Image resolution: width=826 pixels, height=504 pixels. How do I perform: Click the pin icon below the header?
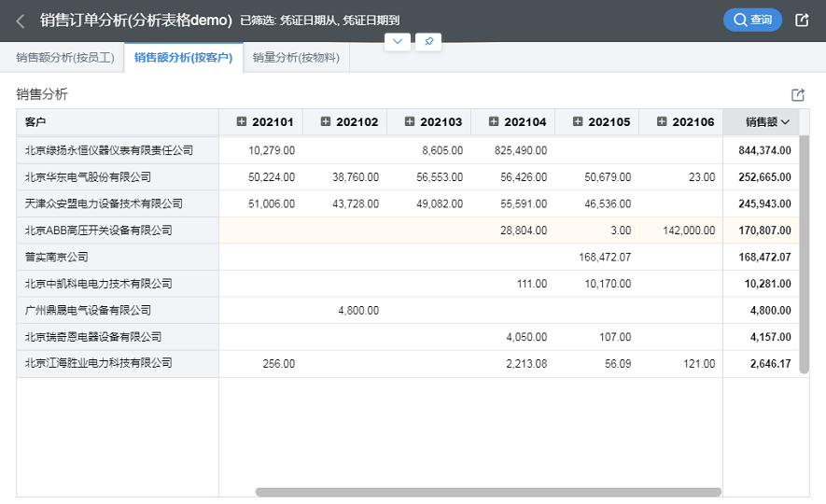click(428, 42)
